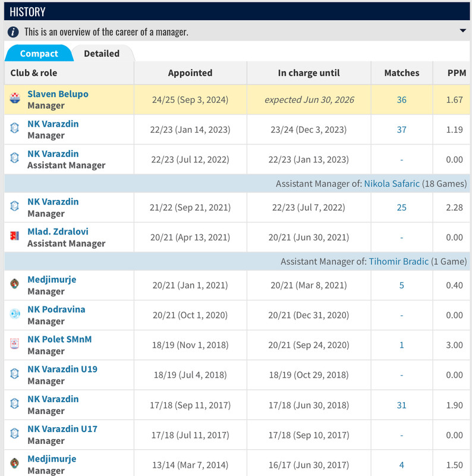
Task: Open Tihomir Bradic manager profile link
Action: (399, 262)
